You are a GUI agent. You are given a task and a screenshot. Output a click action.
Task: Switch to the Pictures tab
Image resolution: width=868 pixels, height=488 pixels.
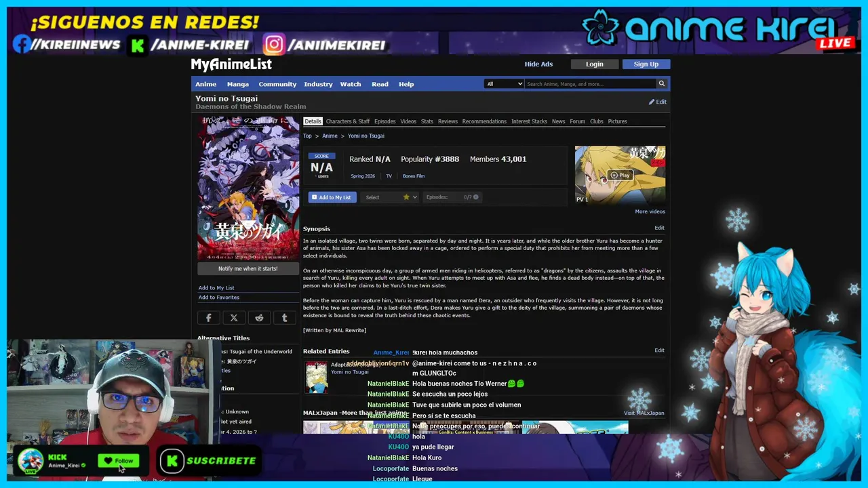tap(617, 121)
